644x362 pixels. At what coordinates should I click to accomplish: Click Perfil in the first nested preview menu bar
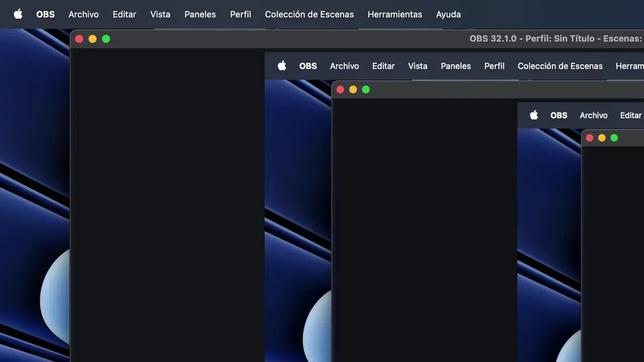(x=495, y=66)
